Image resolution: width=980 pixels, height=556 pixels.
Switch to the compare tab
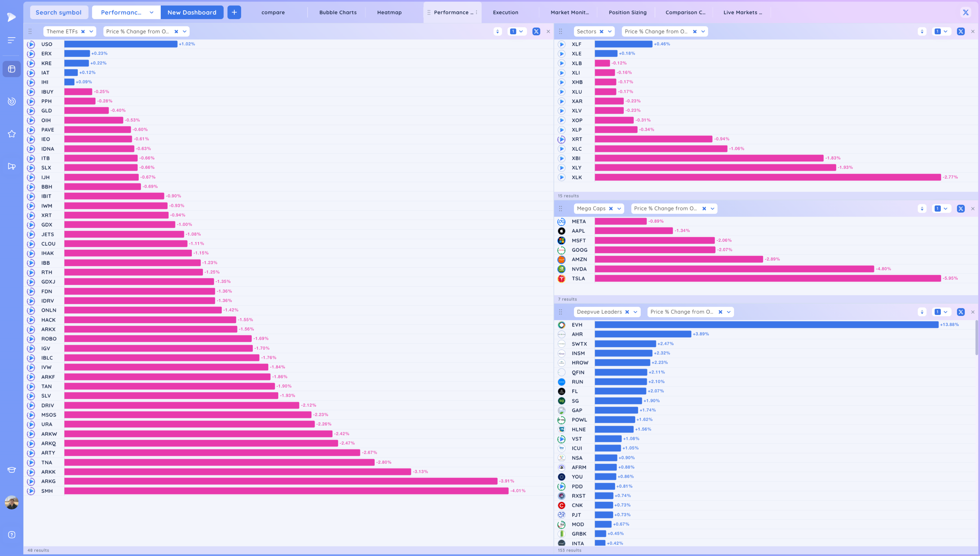pos(273,12)
